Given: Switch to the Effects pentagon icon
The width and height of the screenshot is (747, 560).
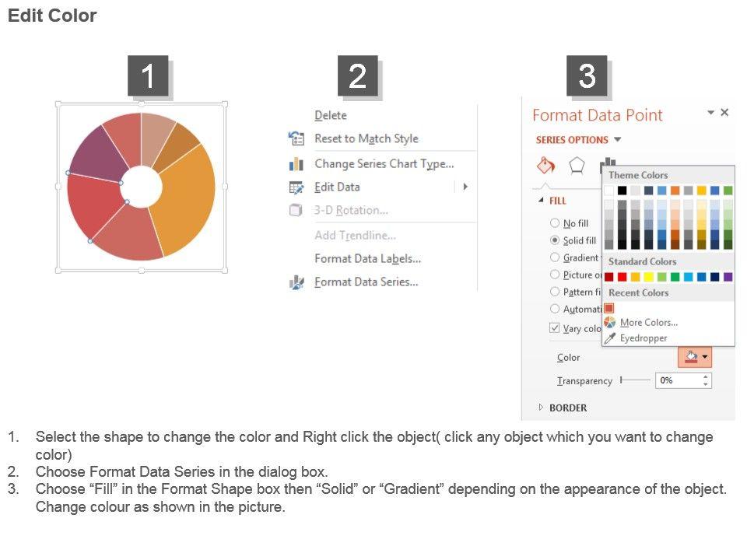Looking at the screenshot, I should pyautogui.click(x=577, y=165).
